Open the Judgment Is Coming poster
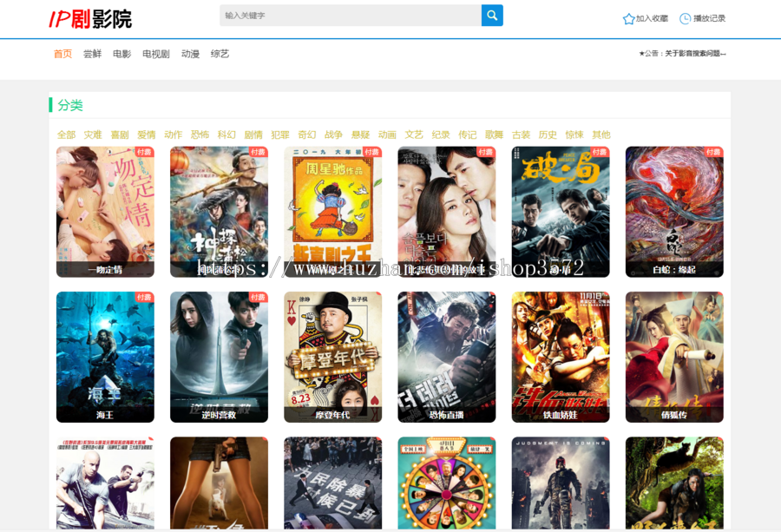 pyautogui.click(x=561, y=483)
